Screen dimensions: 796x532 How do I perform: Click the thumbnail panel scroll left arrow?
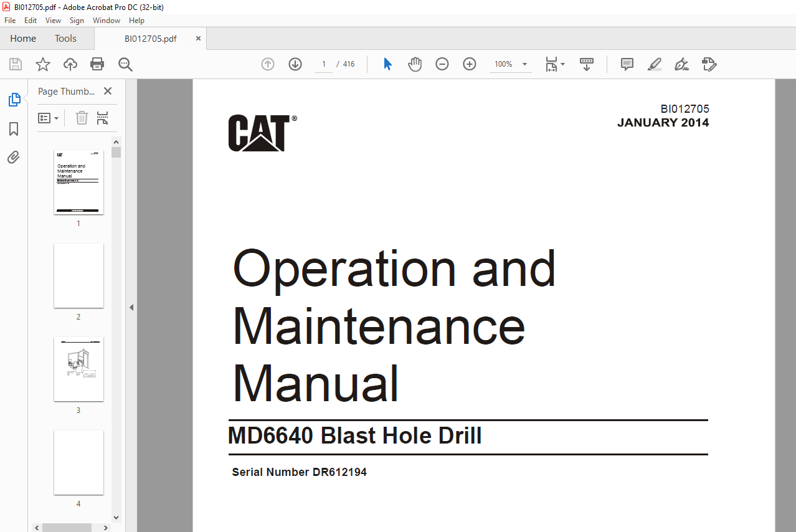point(37,527)
